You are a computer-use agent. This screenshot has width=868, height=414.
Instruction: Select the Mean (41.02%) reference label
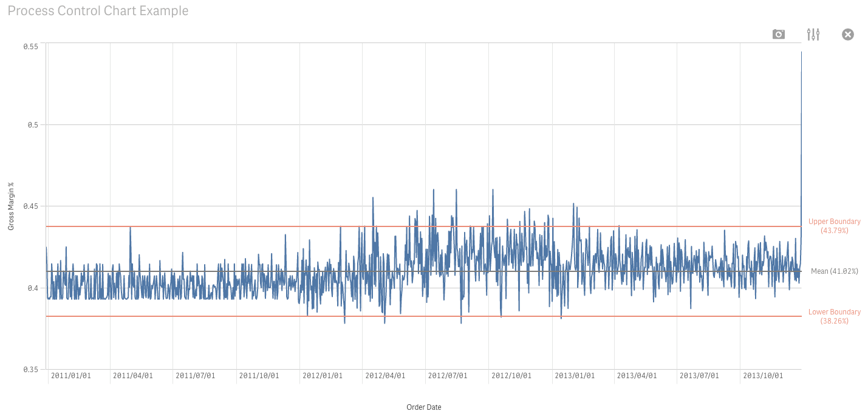[834, 271]
